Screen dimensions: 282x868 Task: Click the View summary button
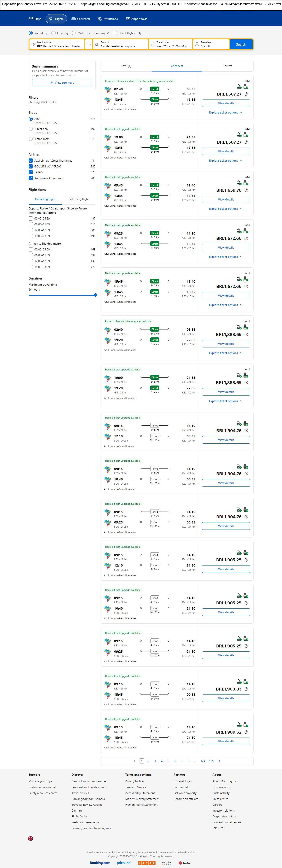[62, 83]
